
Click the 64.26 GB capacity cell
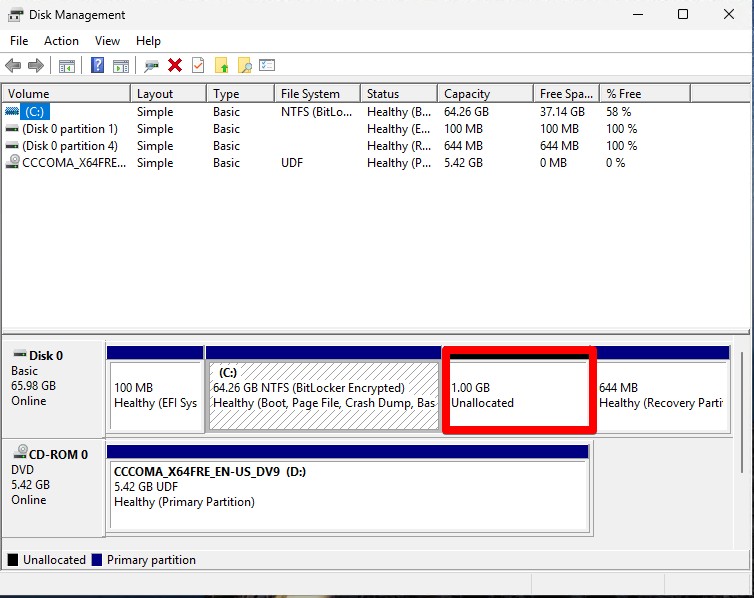466,112
